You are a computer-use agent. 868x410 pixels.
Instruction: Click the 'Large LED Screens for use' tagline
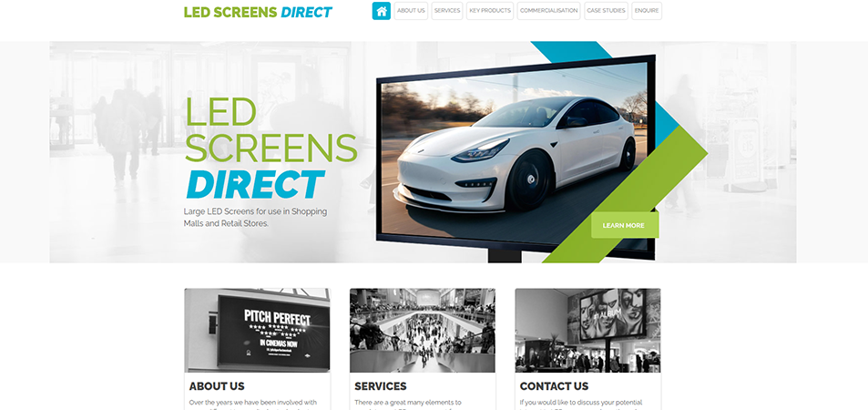click(255, 217)
